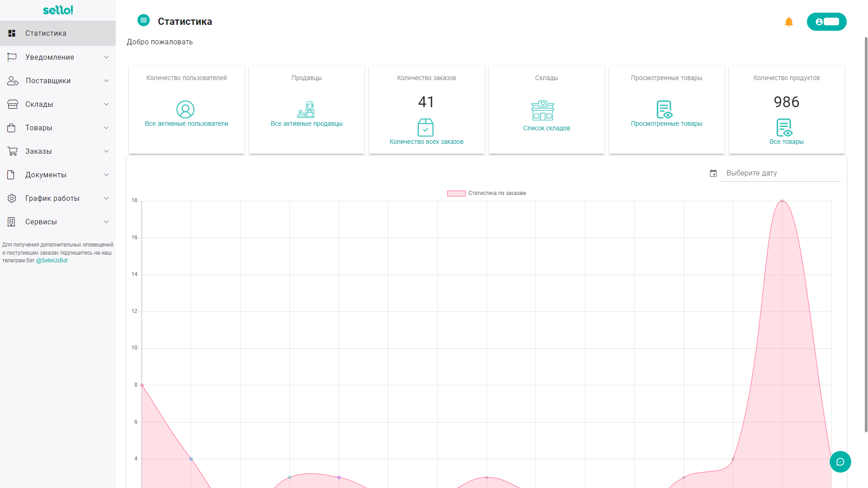Expand the Склады sidebar chevron
868x488 pixels.
[106, 104]
